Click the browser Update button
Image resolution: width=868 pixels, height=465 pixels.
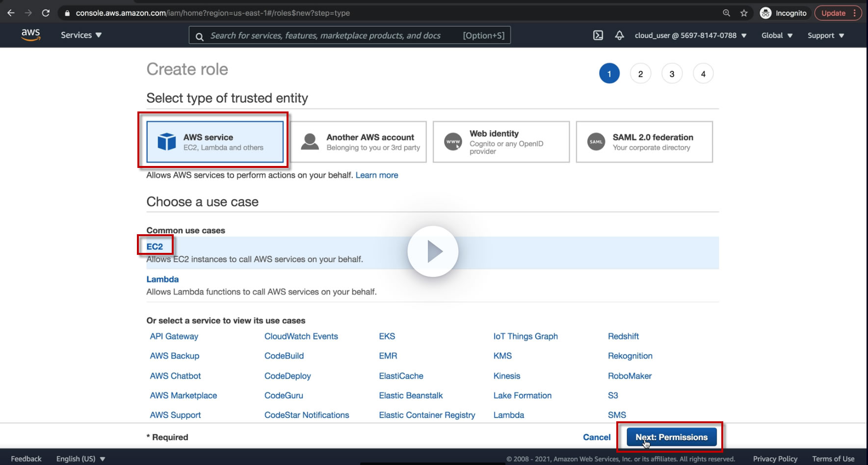pyautogui.click(x=838, y=13)
